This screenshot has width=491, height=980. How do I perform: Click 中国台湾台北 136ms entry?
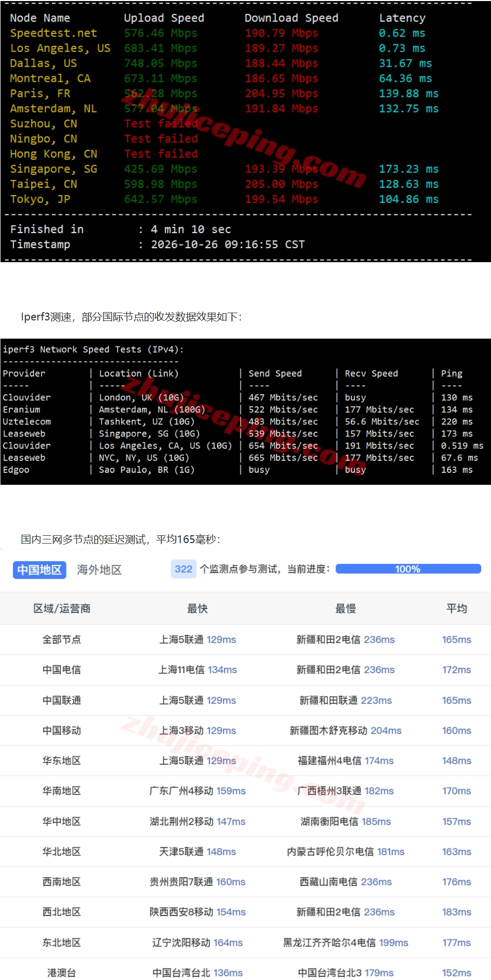tap(198, 973)
